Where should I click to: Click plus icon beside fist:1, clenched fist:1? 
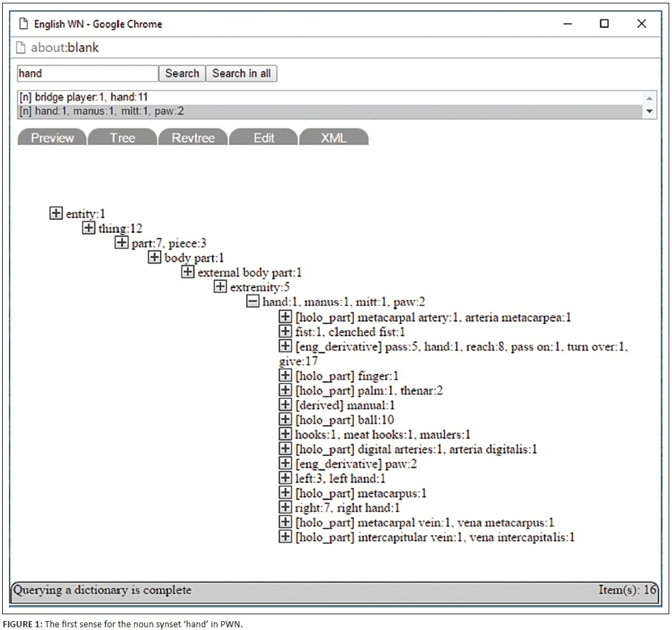coord(286,331)
